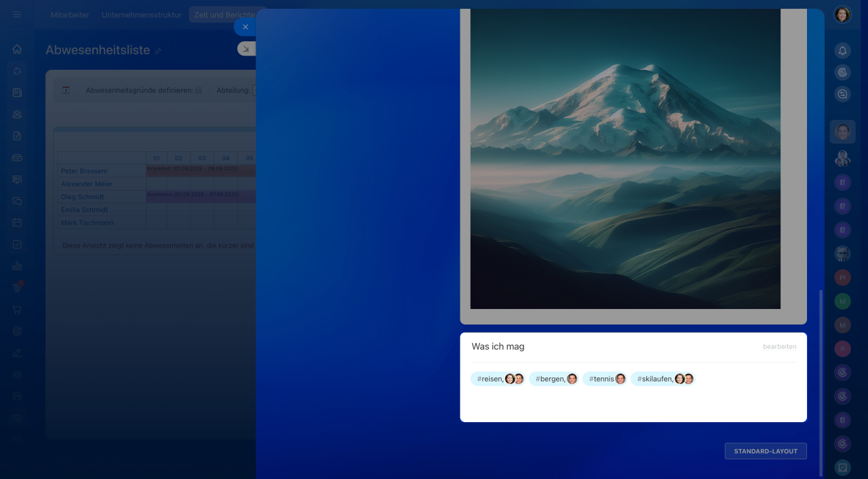Image resolution: width=868 pixels, height=479 pixels.
Task: Open the robot automation icon in sidebar
Action: 17,374
